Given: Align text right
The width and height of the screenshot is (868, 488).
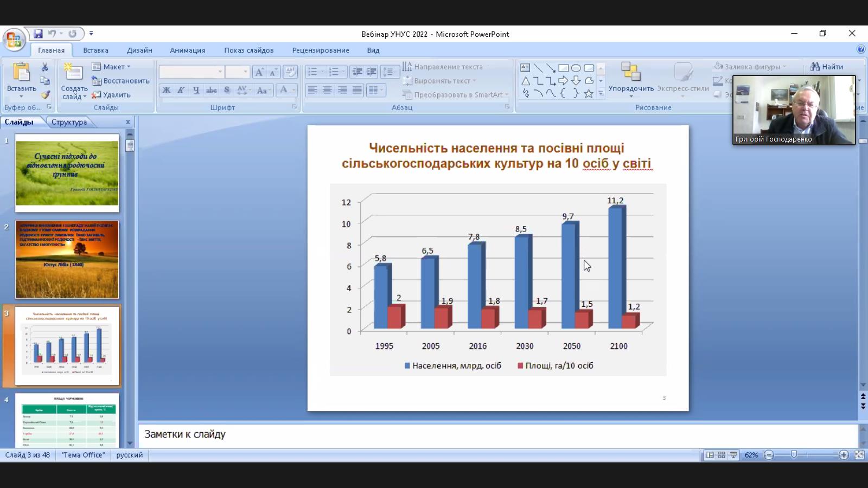Looking at the screenshot, I should (342, 90).
